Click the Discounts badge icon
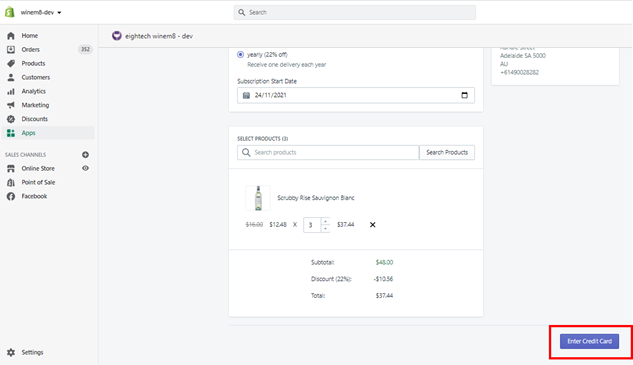 [x=11, y=119]
